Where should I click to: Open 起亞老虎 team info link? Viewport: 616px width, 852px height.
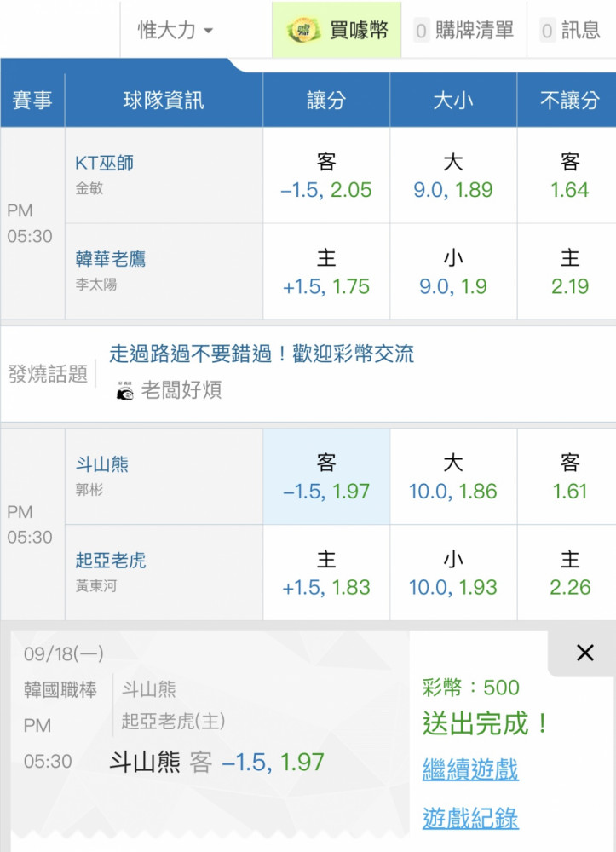[111, 561]
